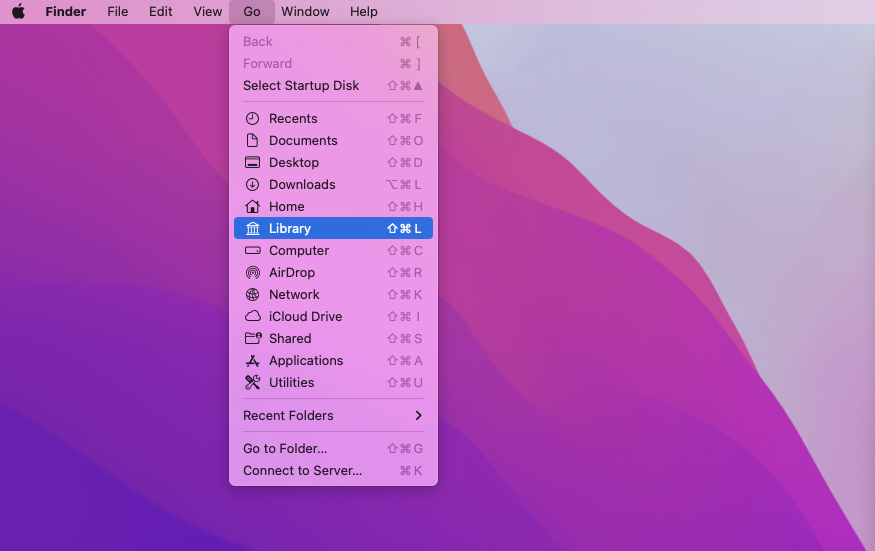Image resolution: width=875 pixels, height=551 pixels.
Task: Select the Network text label
Action: point(294,294)
